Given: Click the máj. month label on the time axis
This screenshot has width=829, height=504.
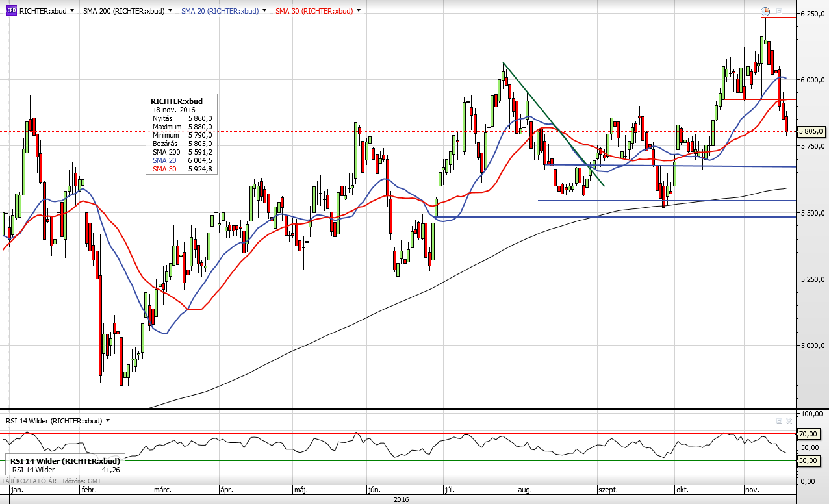Looking at the screenshot, I should pos(300,490).
